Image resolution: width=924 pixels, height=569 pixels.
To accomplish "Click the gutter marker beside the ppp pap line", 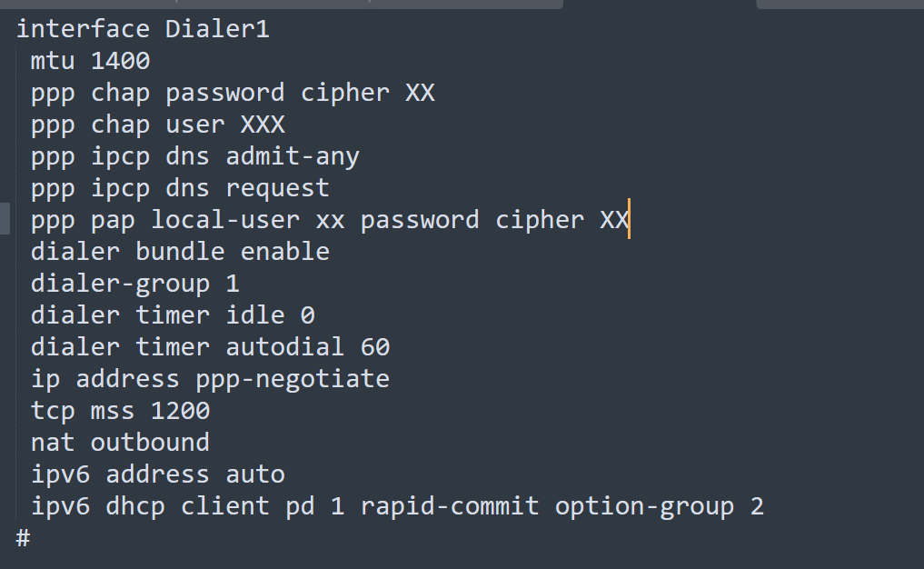I will pyautogui.click(x=5, y=220).
